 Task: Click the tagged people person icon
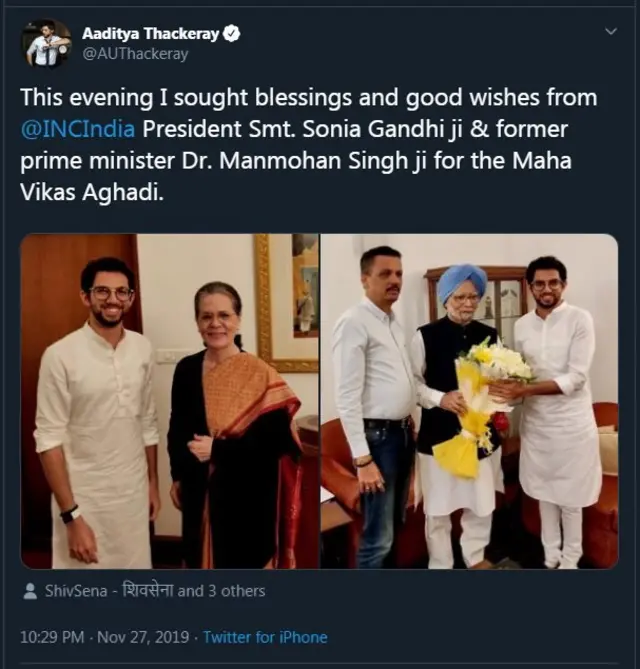pyautogui.click(x=30, y=591)
